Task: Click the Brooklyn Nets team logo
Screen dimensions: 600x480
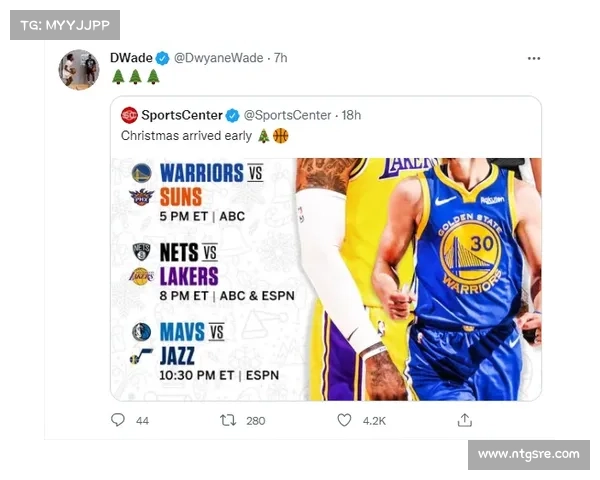Action: tap(141, 252)
